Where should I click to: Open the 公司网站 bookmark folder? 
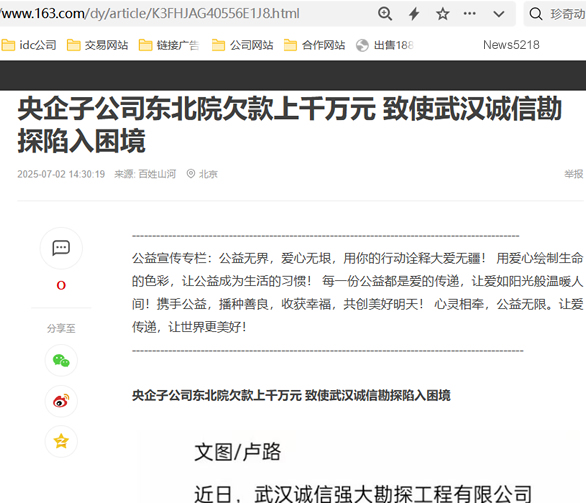(243, 45)
